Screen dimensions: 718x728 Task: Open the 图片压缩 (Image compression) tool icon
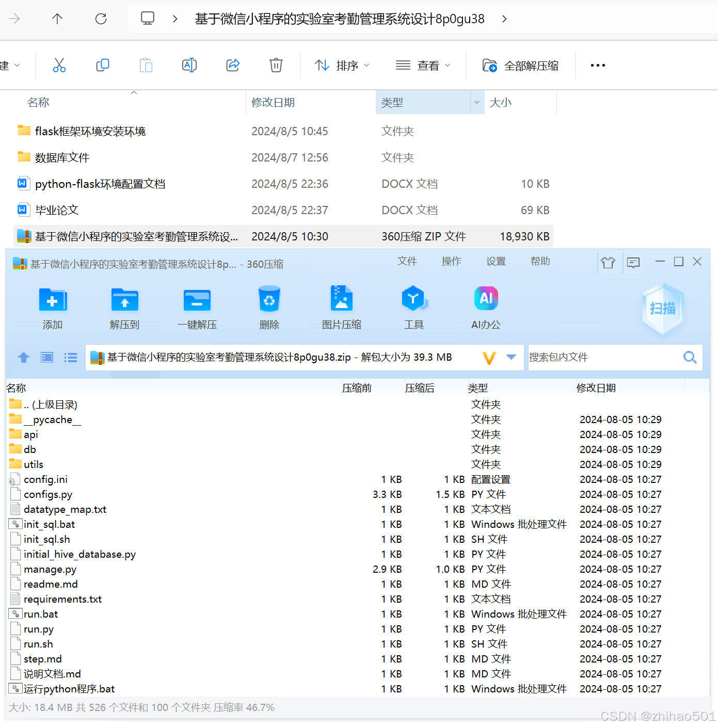tap(341, 308)
